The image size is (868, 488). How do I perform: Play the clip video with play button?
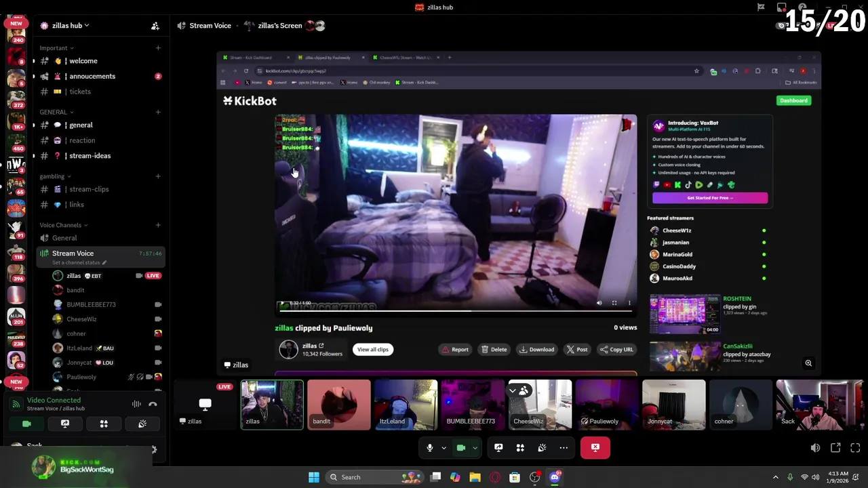(283, 303)
